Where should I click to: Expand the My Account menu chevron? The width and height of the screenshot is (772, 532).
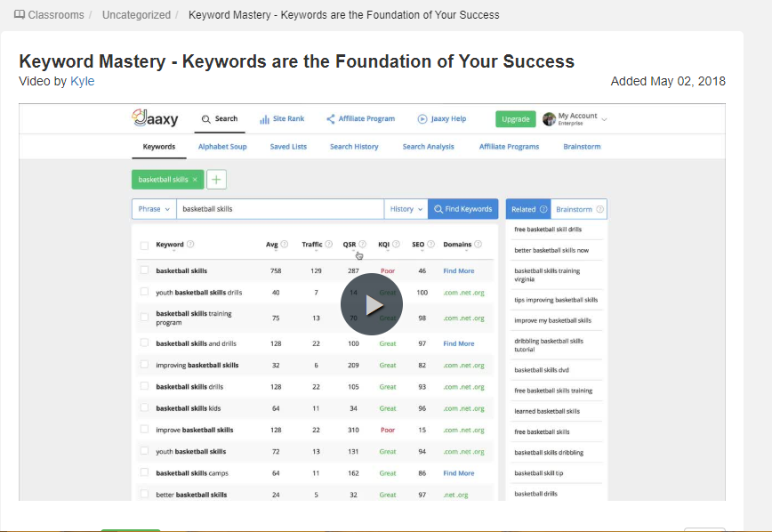coord(604,119)
